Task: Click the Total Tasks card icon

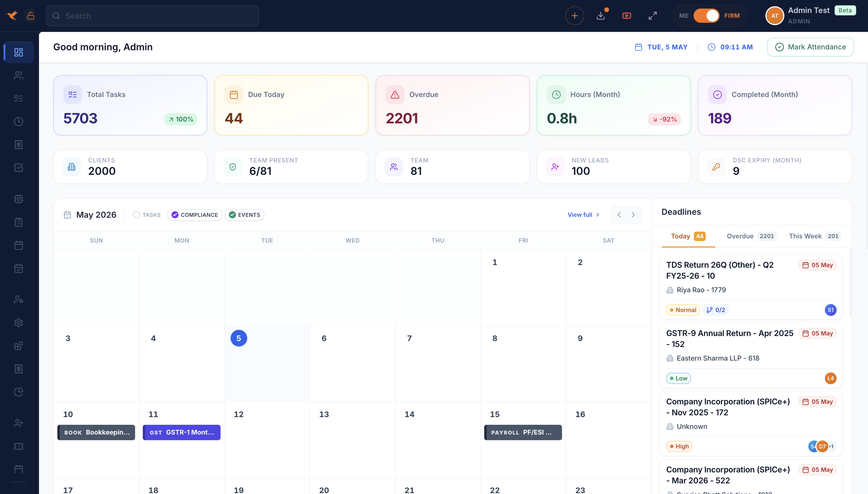Action: point(72,94)
